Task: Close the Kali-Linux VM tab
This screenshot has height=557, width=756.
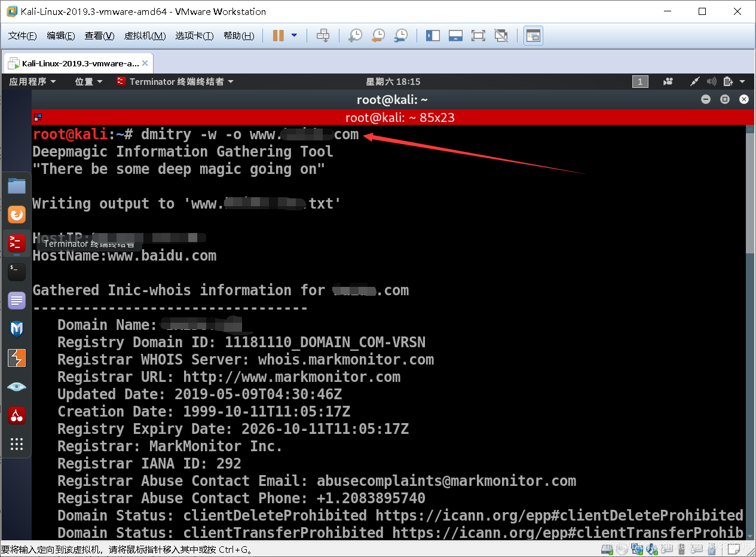Action: (145, 63)
